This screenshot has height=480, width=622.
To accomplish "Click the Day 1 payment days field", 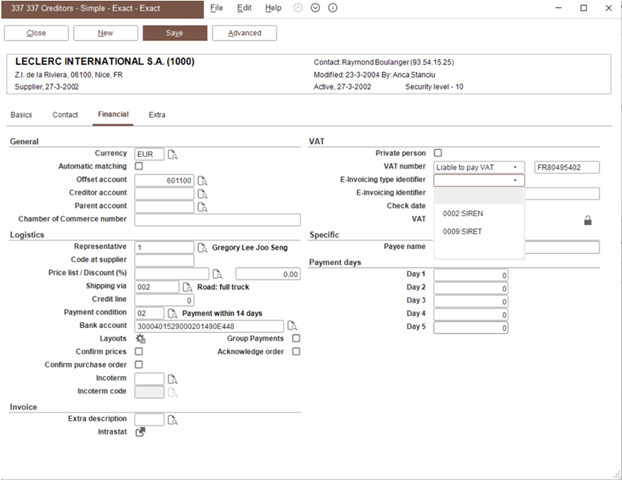I will click(471, 275).
